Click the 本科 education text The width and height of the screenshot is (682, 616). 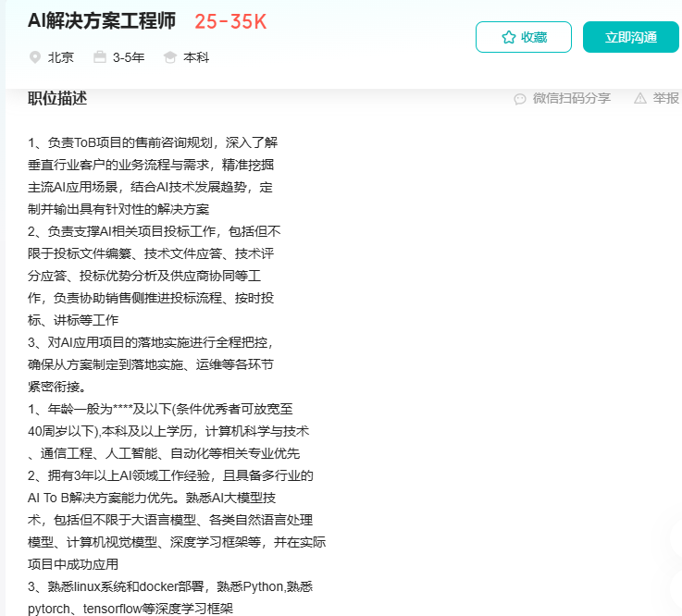click(x=196, y=57)
